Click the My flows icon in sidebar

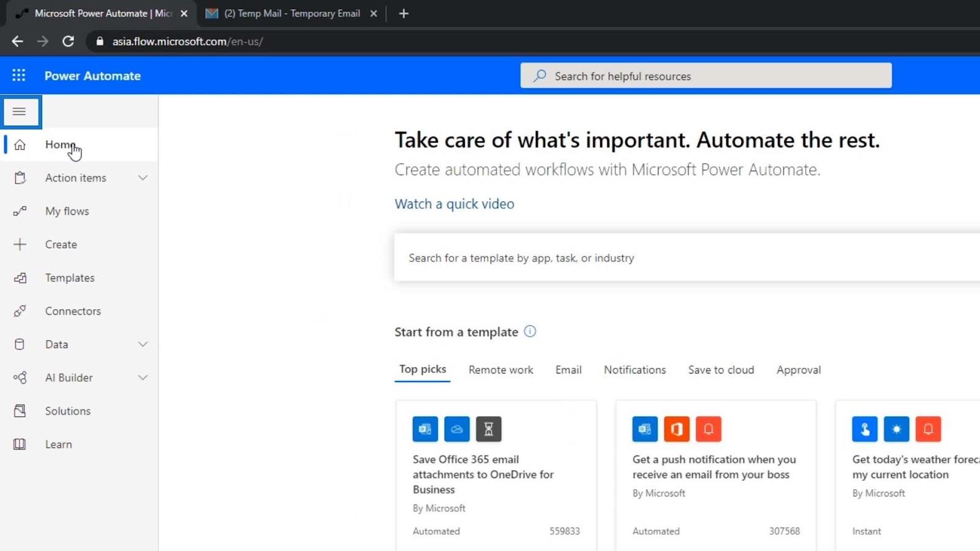[x=20, y=211]
